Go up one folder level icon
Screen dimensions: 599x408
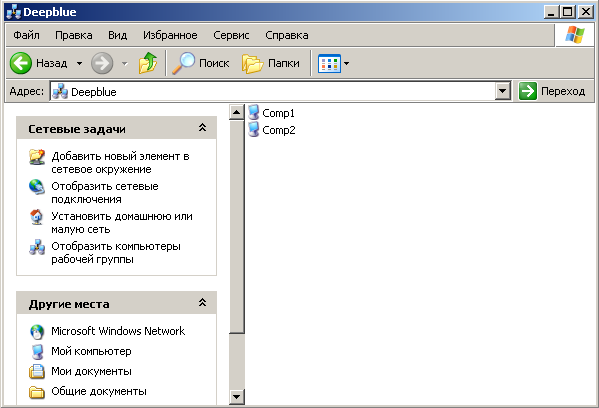click(x=148, y=63)
